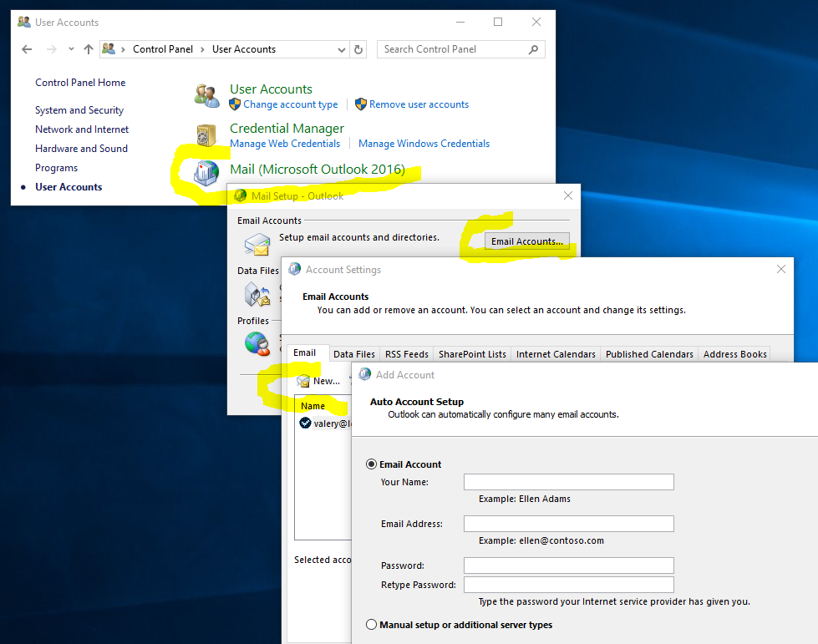This screenshot has width=818, height=644.
Task: Open the RSS Feeds tab
Action: 406,354
